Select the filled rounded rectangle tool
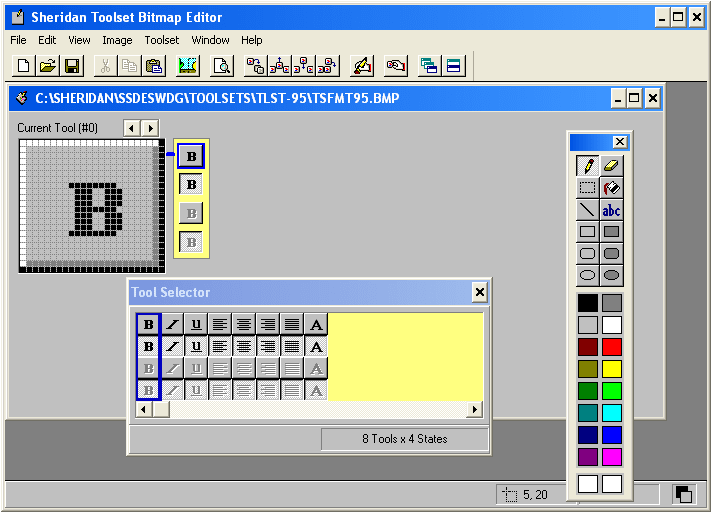The height and width of the screenshot is (514, 715). pos(611,254)
